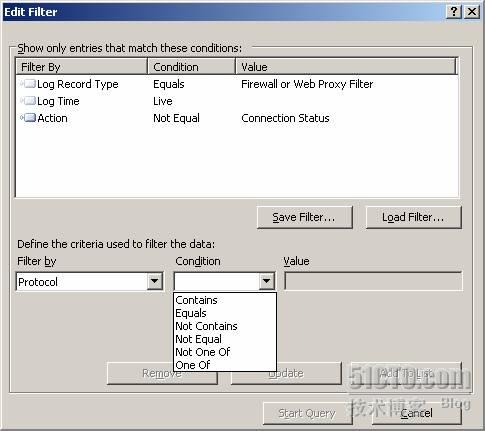Viewport: 485px width, 431px height.
Task: Sort by the Filter By column header
Action: pyautogui.click(x=81, y=67)
